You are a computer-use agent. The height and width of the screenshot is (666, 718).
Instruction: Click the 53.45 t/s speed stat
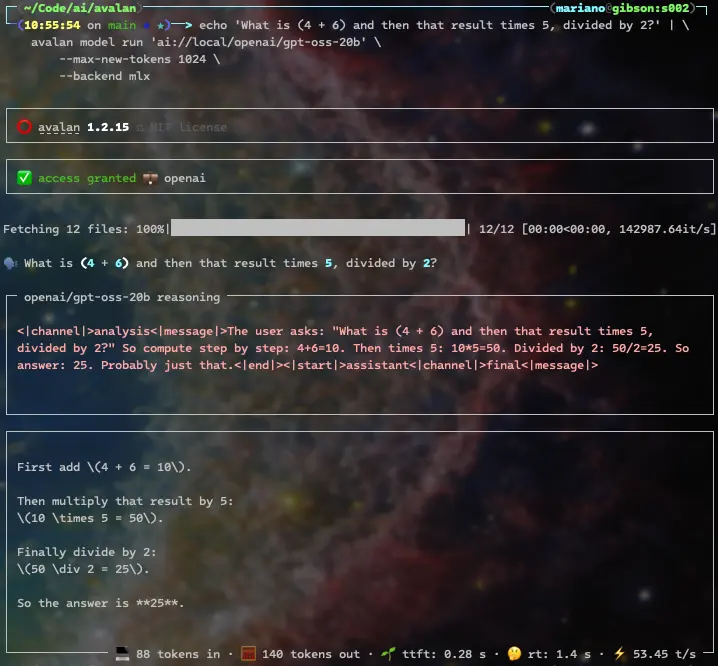point(664,654)
